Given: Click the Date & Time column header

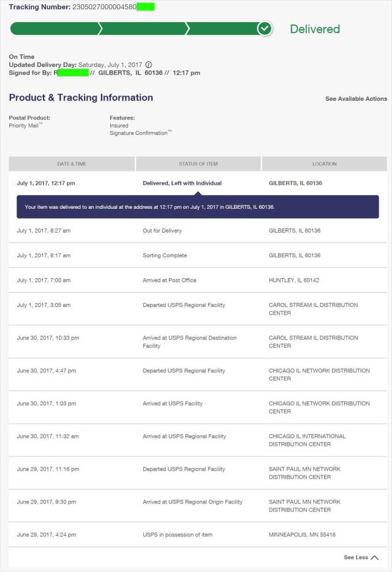Looking at the screenshot, I should 72,164.
